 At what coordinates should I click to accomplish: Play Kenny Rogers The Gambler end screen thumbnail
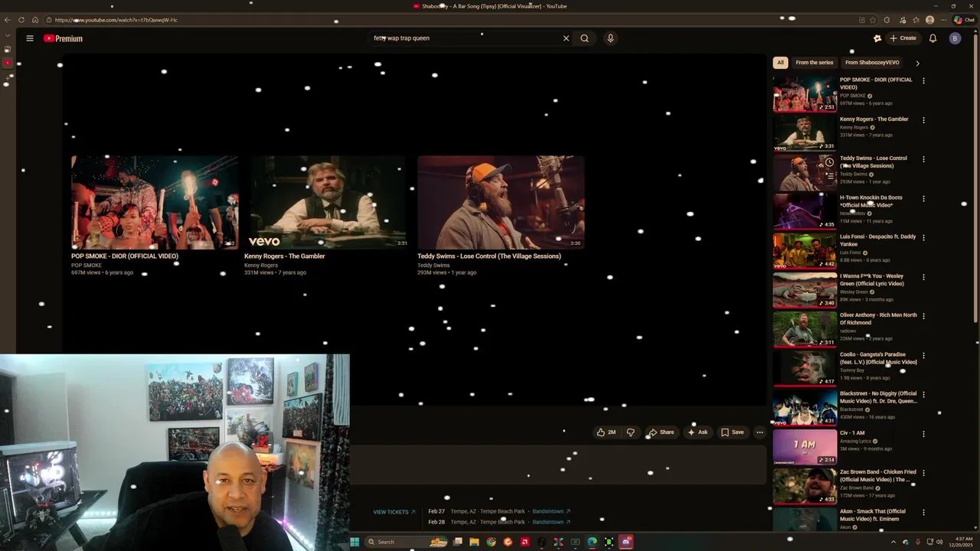click(x=328, y=203)
